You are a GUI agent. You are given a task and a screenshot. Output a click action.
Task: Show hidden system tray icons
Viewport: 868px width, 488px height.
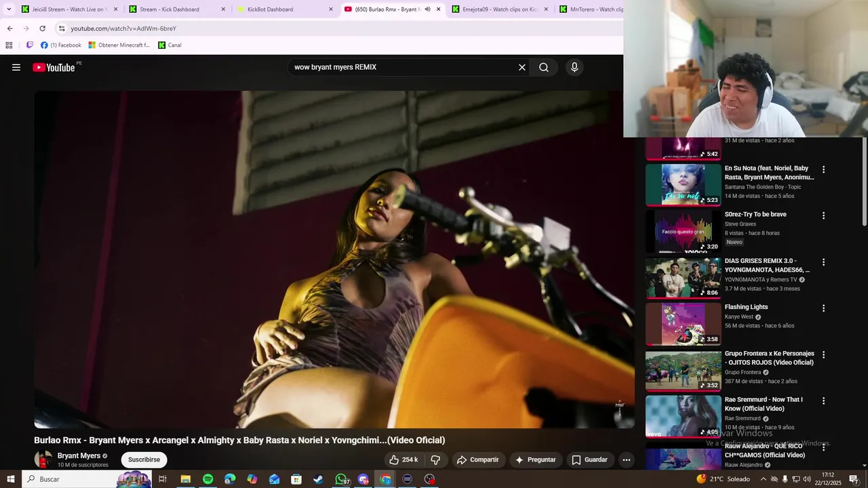(763, 479)
